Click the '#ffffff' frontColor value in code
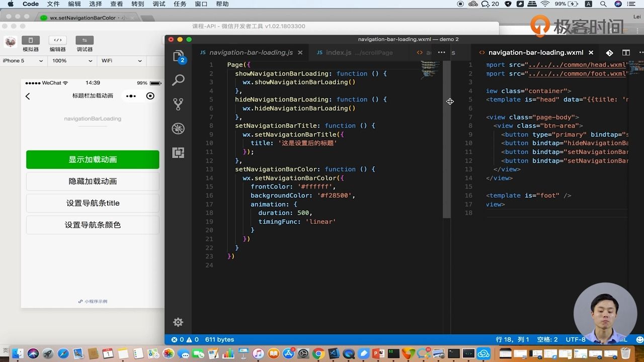 [315, 187]
